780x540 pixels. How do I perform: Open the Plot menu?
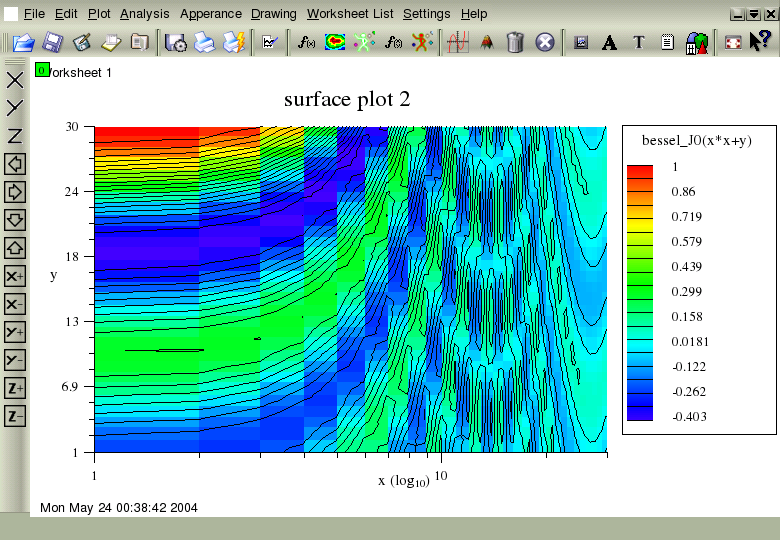[x=99, y=14]
